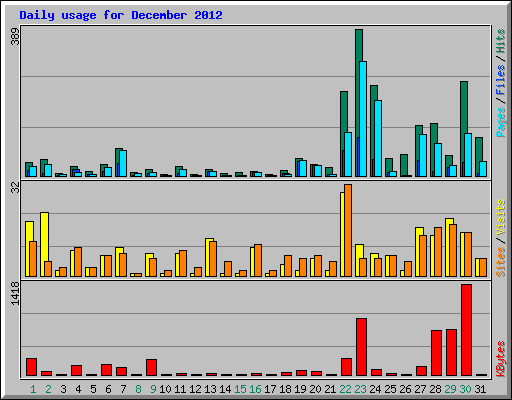Select day 27 on the x-axis
The image size is (512, 400).
[x=420, y=389]
